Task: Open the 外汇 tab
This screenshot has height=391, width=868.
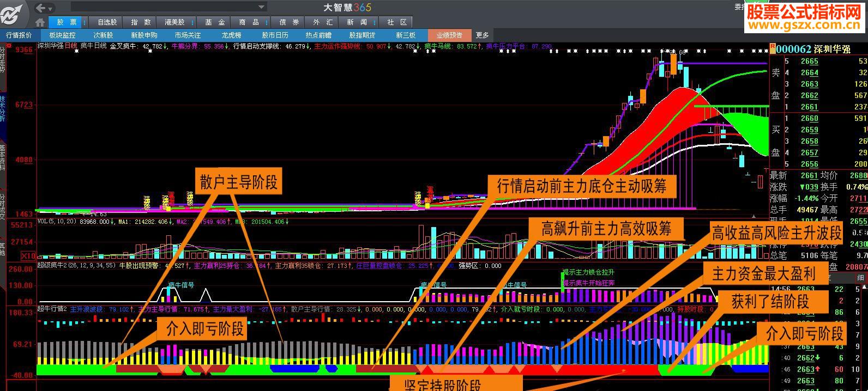Action: (x=323, y=22)
